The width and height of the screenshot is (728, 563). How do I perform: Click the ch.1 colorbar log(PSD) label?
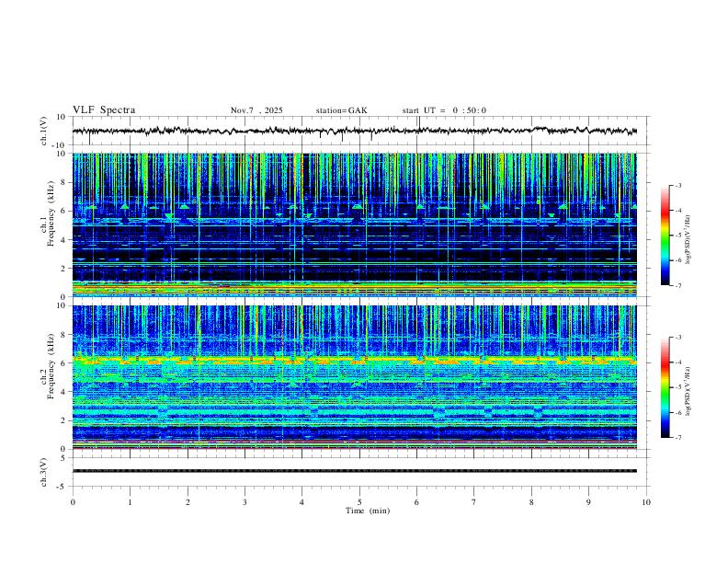[688, 240]
